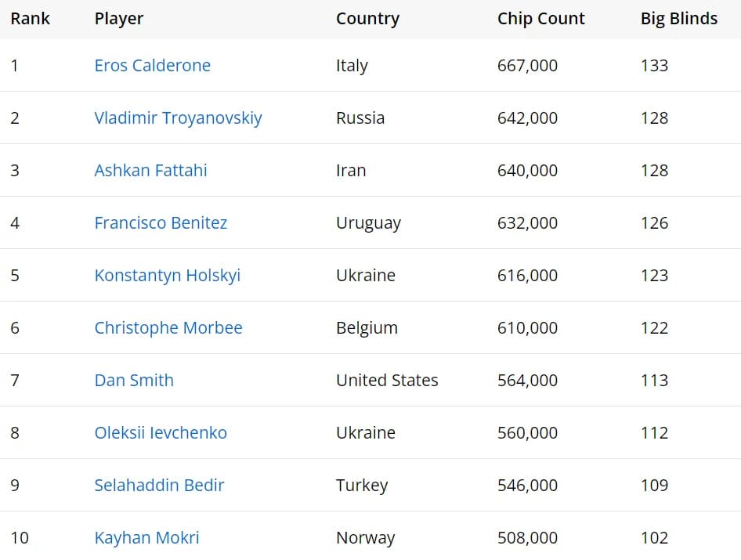741x560 pixels.
Task: Select Selahaddin Bedir link
Action: pyautogui.click(x=159, y=485)
